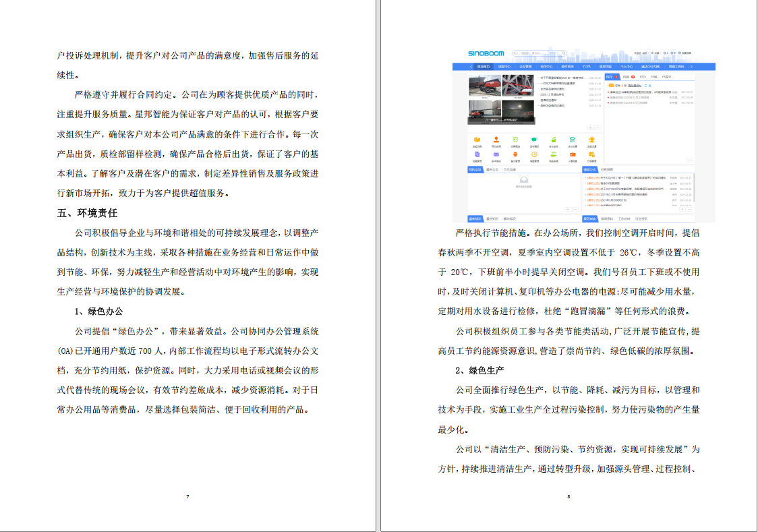
Task: Click the line starting '春秋两季不开空调'
Action: point(568,253)
